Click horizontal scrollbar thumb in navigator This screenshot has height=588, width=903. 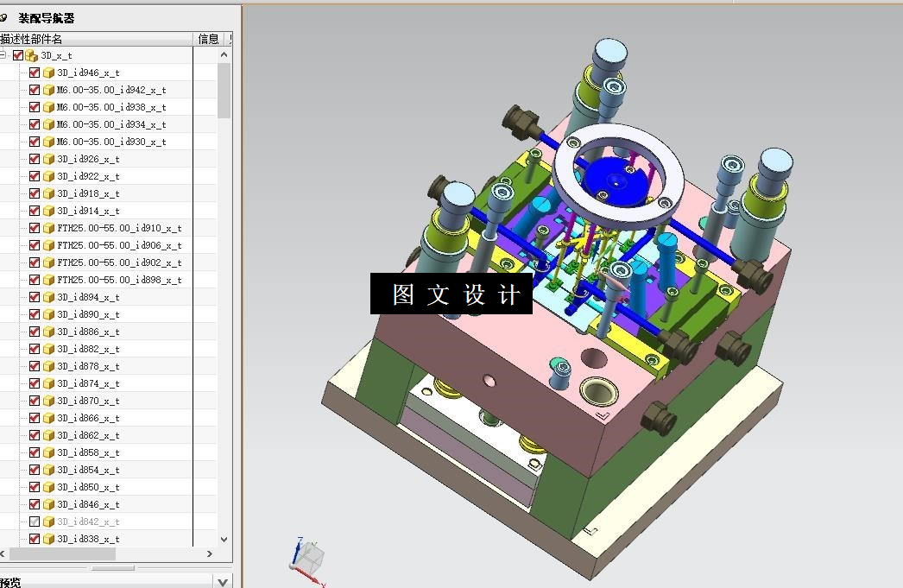pyautogui.click(x=62, y=553)
